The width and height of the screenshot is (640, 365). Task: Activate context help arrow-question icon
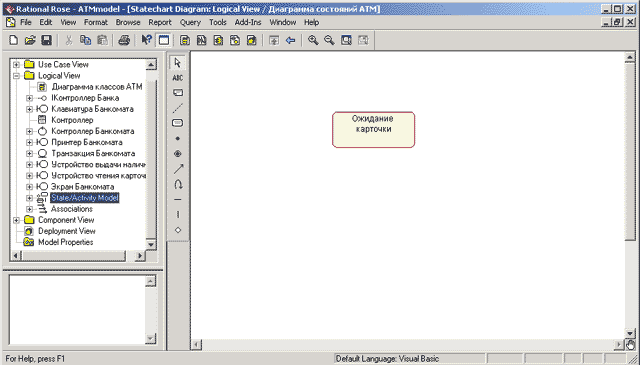tap(147, 40)
